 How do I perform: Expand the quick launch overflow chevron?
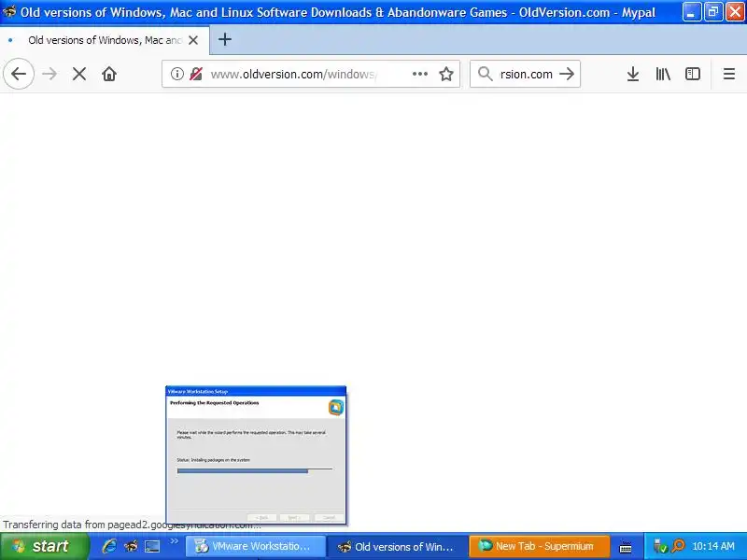[x=174, y=540]
